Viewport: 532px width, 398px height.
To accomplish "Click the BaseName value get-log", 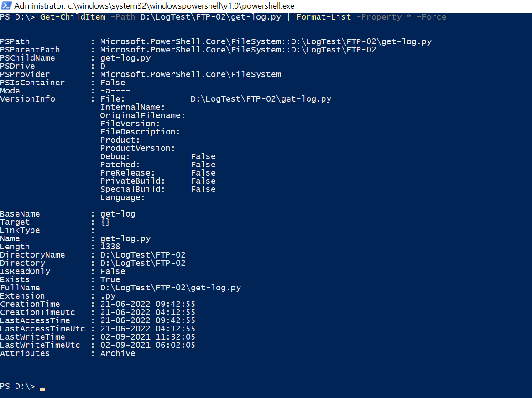I will click(118, 214).
